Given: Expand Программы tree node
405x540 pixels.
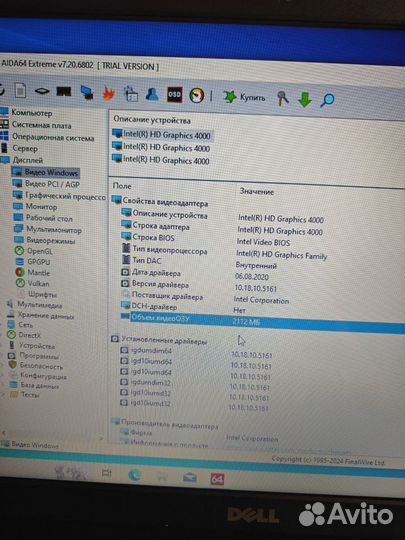Looking at the screenshot, I should [39, 356].
